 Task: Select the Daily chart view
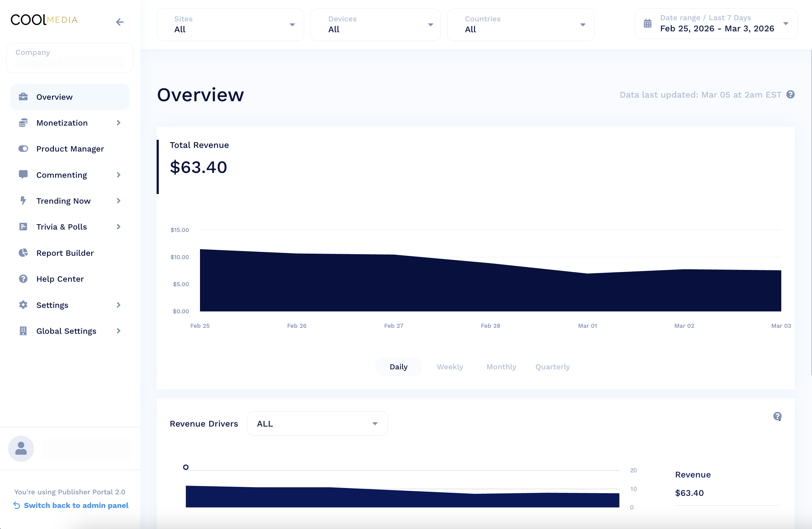click(x=398, y=367)
